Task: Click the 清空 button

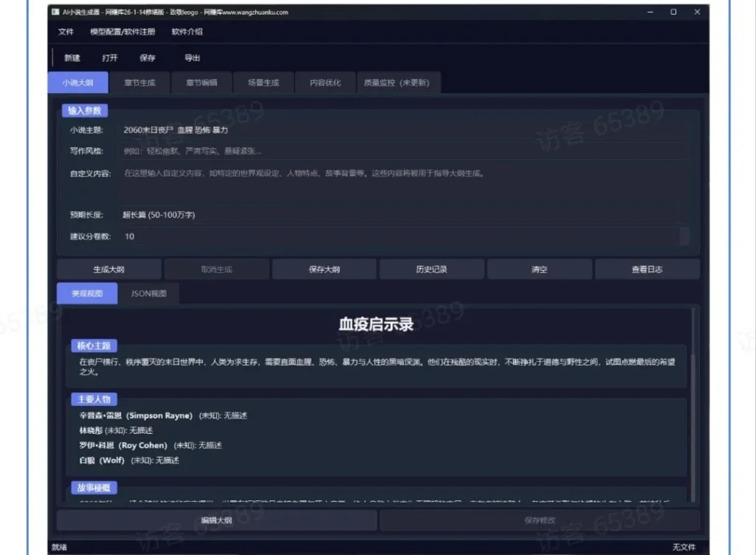Action: point(539,269)
